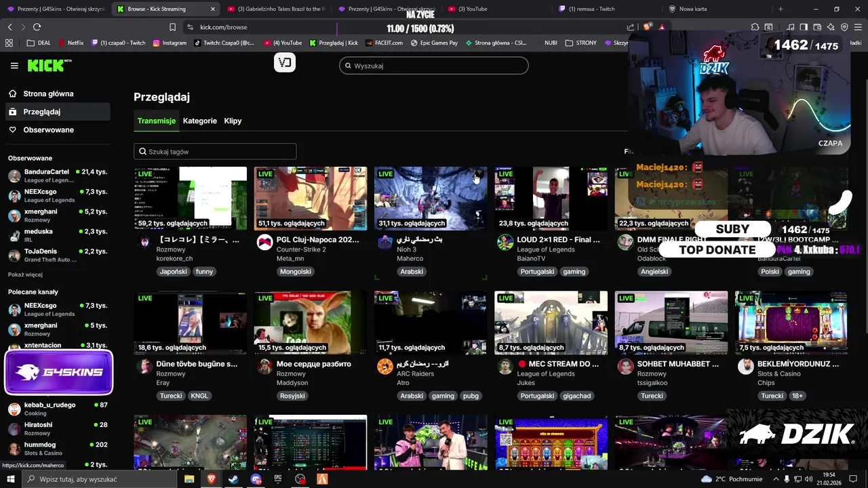Open the orange taskbar application icon

322,479
